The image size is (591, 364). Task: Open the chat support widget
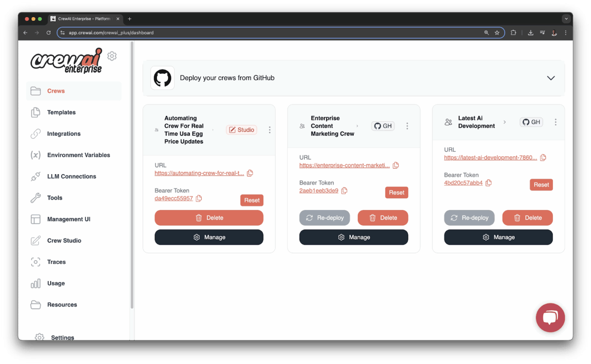point(550,318)
